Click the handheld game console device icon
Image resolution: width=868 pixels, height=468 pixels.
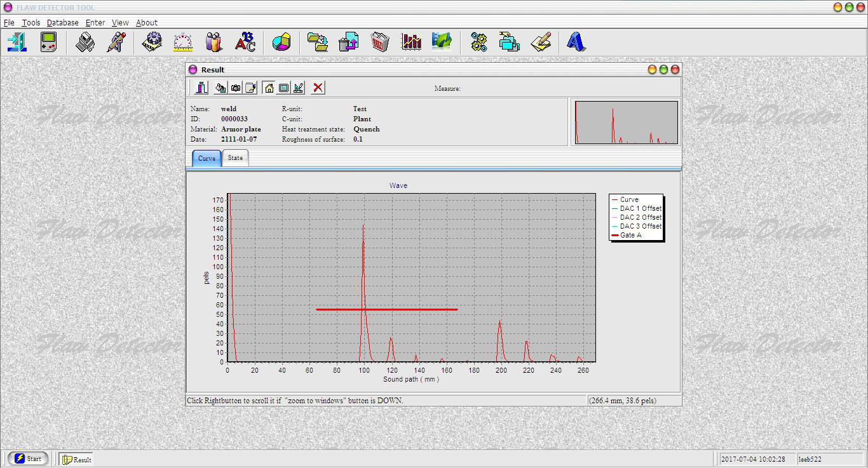pyautogui.click(x=49, y=43)
